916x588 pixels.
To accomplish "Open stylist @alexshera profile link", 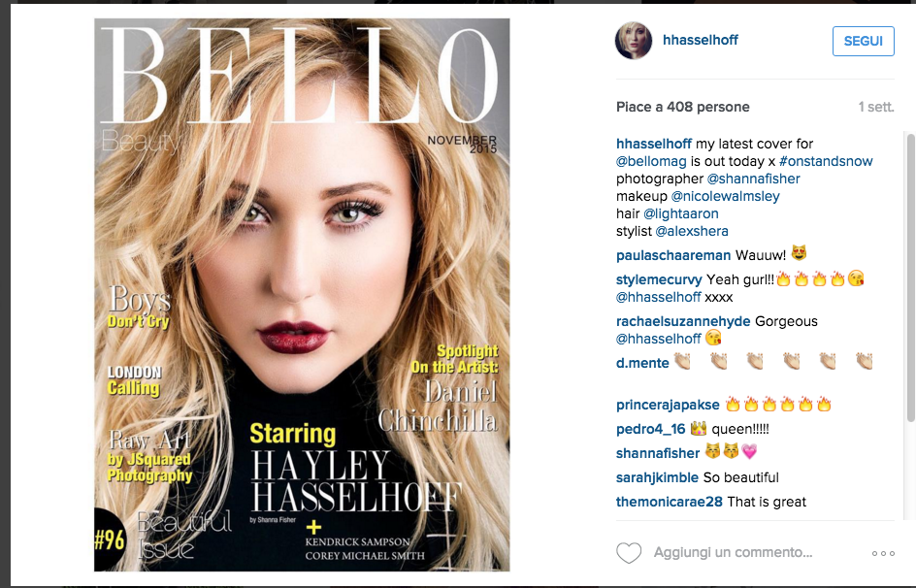I will (x=692, y=231).
